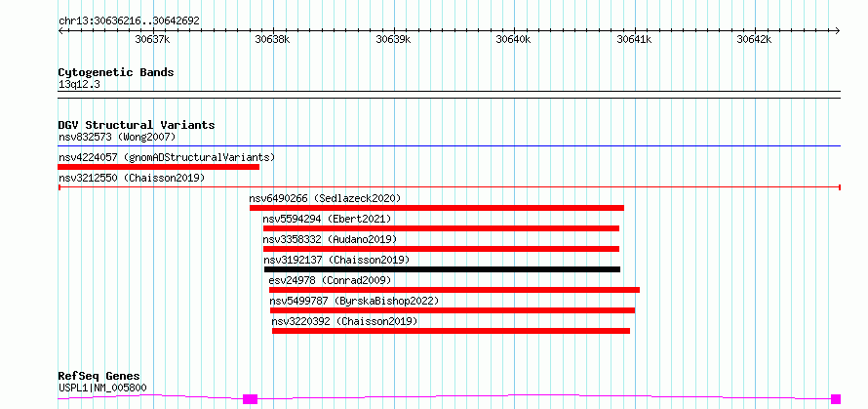Screen dimensions: 868x409
Task: Click the nsv3212550 (Chaisson2019) text label
Action: pyautogui.click(x=132, y=178)
